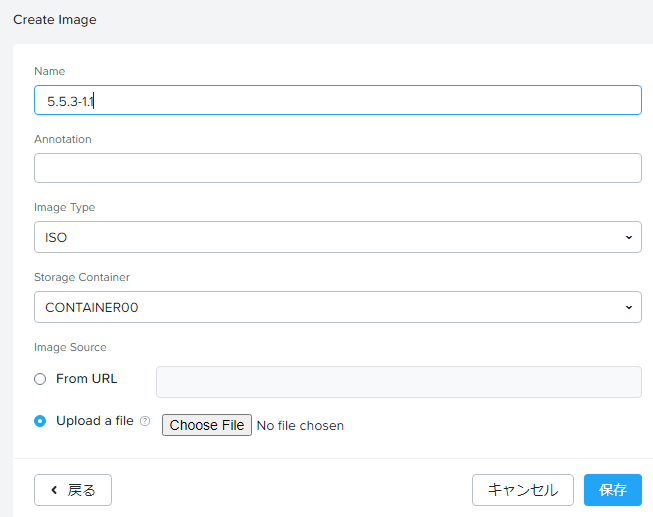Go back with the 戻る button
The height and width of the screenshot is (517, 653).
(73, 490)
